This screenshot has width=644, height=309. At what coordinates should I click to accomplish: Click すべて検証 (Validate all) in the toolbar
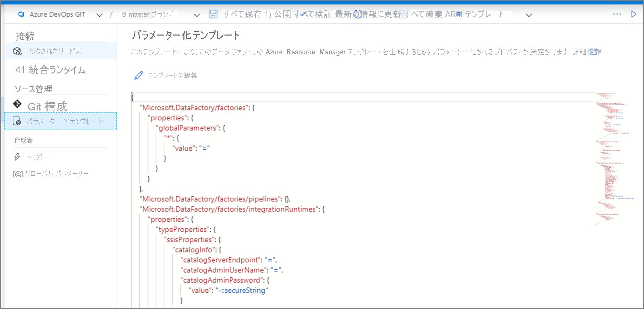click(x=313, y=14)
